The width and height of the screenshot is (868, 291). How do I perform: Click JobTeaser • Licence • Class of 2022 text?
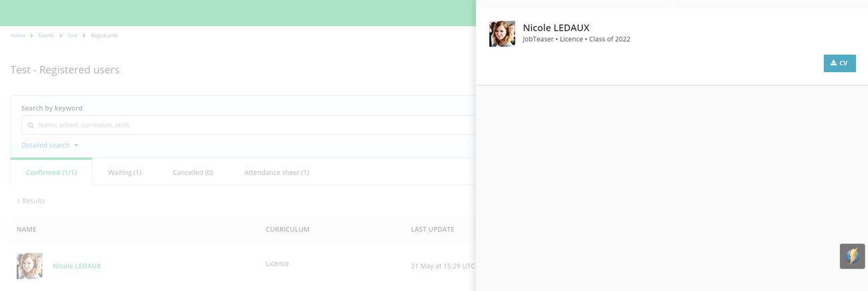point(576,39)
